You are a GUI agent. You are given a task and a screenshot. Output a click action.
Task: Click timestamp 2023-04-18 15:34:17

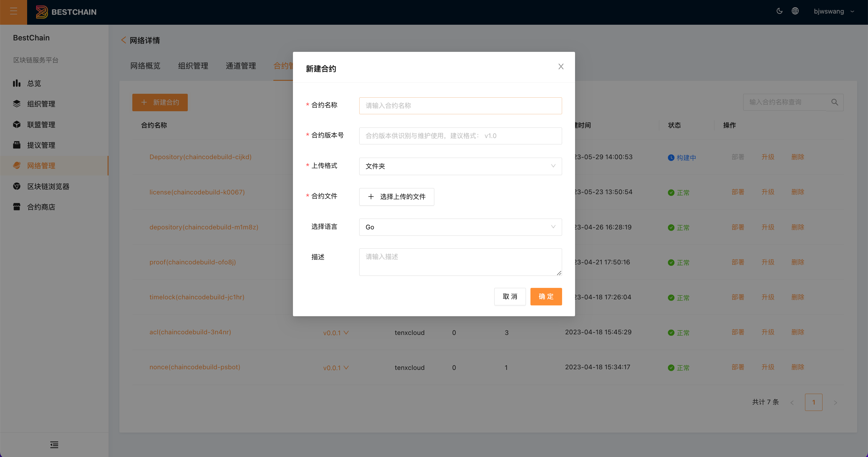[598, 367]
